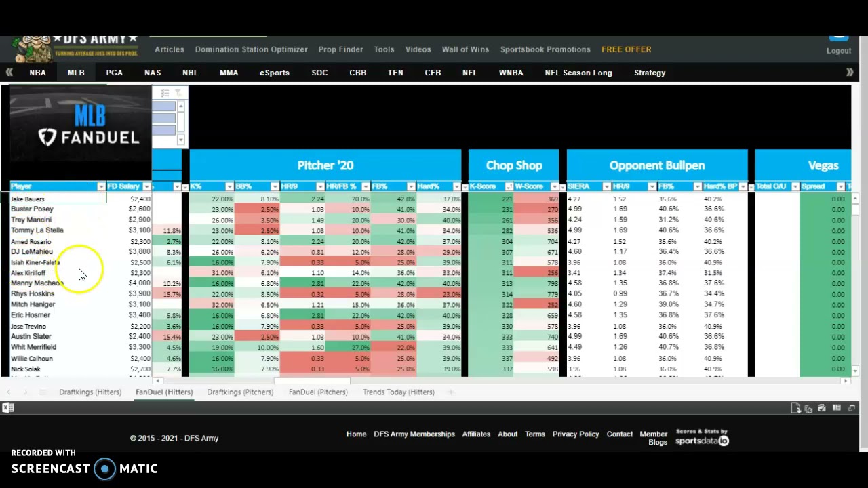
Task: Go to next sheet tab arrow
Action: coord(26,392)
